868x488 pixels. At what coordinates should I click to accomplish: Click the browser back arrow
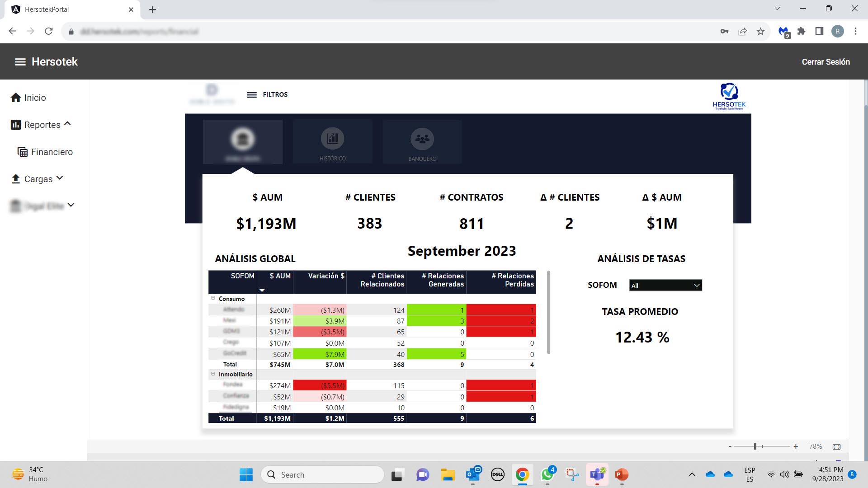[x=13, y=31]
